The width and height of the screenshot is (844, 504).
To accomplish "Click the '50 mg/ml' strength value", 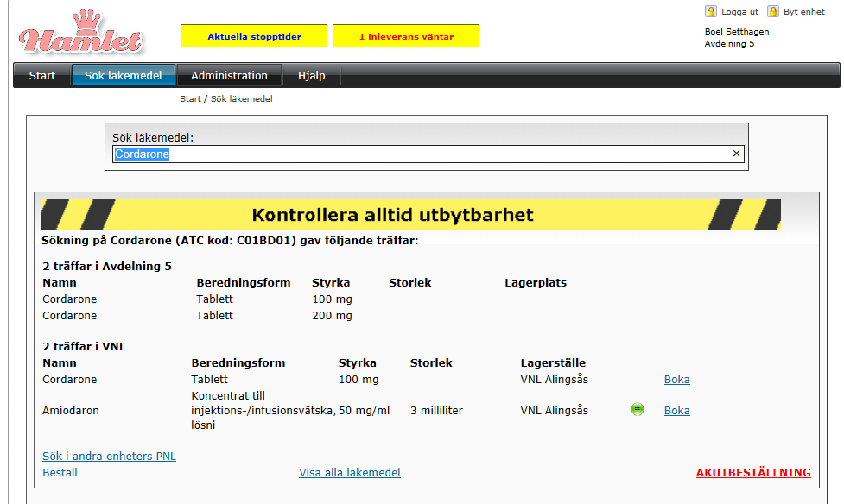I will click(x=365, y=411).
